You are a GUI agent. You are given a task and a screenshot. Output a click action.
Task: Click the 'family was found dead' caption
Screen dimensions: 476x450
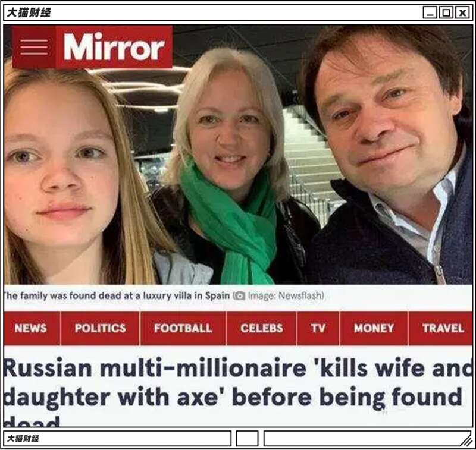tap(117, 295)
